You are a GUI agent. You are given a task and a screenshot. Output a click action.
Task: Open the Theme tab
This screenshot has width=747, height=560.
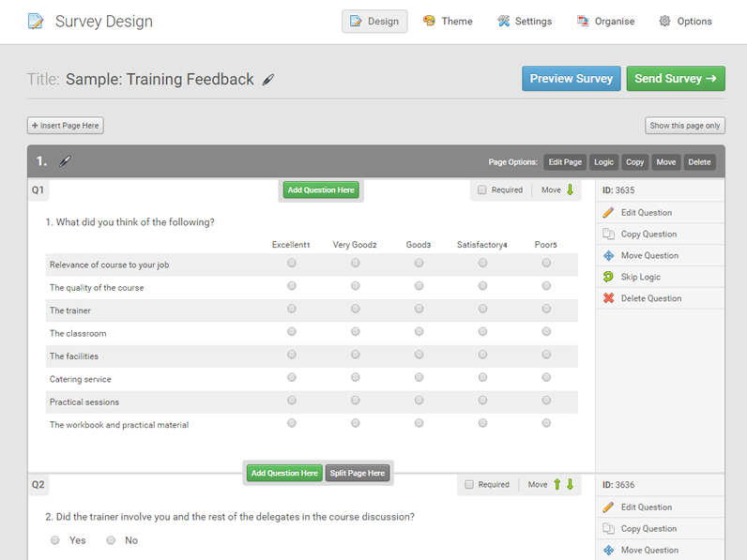[x=448, y=22]
